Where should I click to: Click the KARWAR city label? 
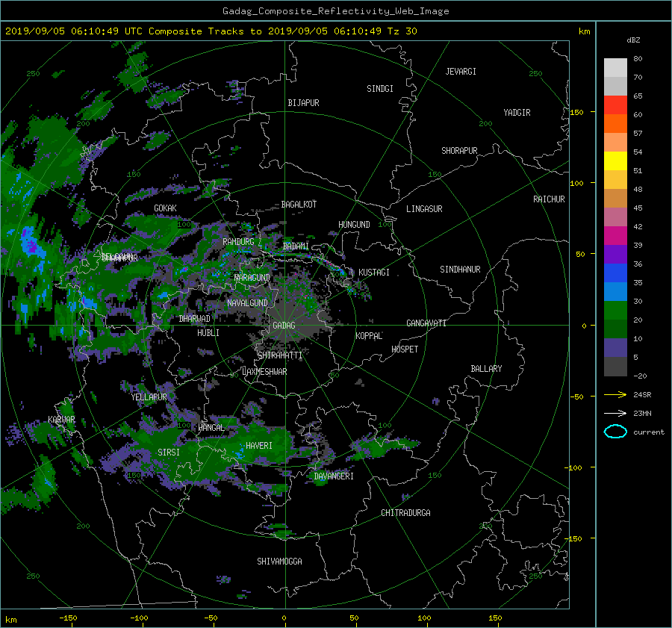(61, 420)
